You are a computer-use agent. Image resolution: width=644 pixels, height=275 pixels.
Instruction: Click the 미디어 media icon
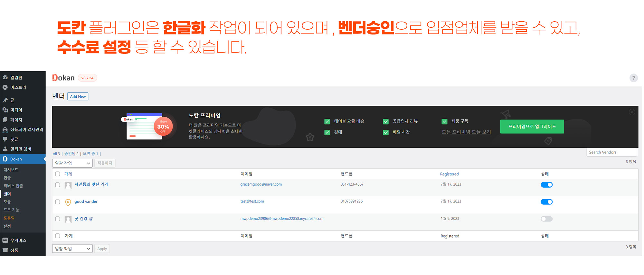pyautogui.click(x=5, y=110)
